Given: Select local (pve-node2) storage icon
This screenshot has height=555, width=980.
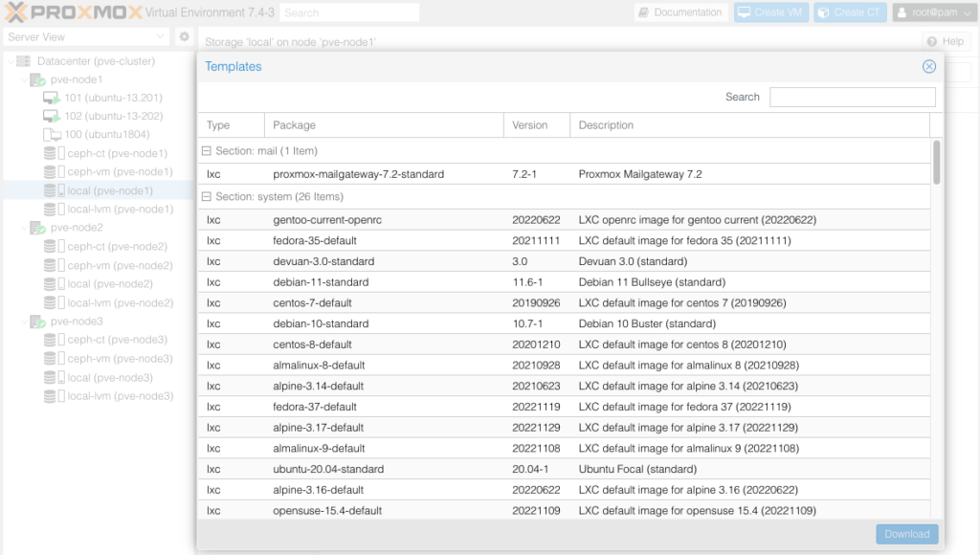Looking at the screenshot, I should 54,284.
